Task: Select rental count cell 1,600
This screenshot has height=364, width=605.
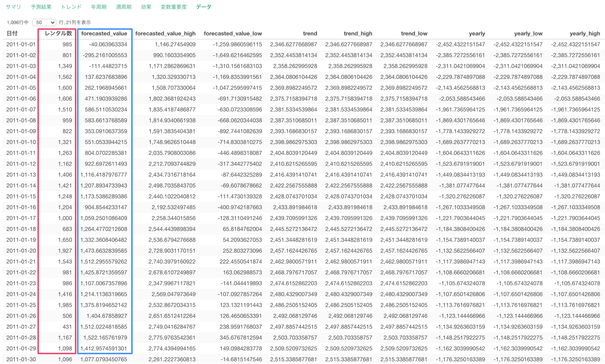Action: tap(65, 88)
